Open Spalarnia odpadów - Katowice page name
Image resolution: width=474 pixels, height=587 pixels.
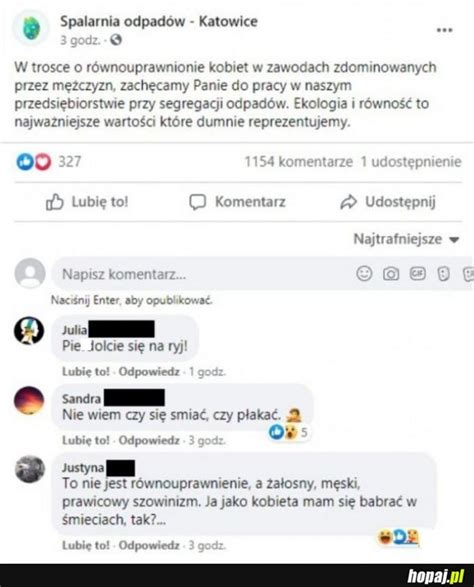159,21
